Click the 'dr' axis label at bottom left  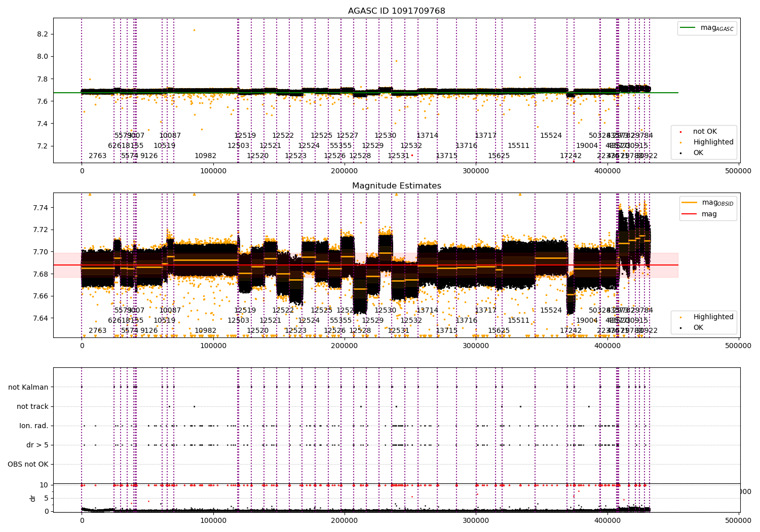pyautogui.click(x=33, y=498)
